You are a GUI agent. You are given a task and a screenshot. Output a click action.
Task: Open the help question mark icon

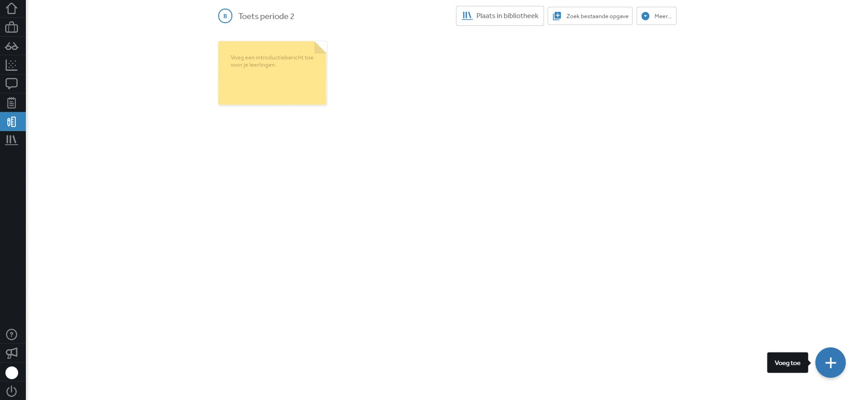(12, 335)
